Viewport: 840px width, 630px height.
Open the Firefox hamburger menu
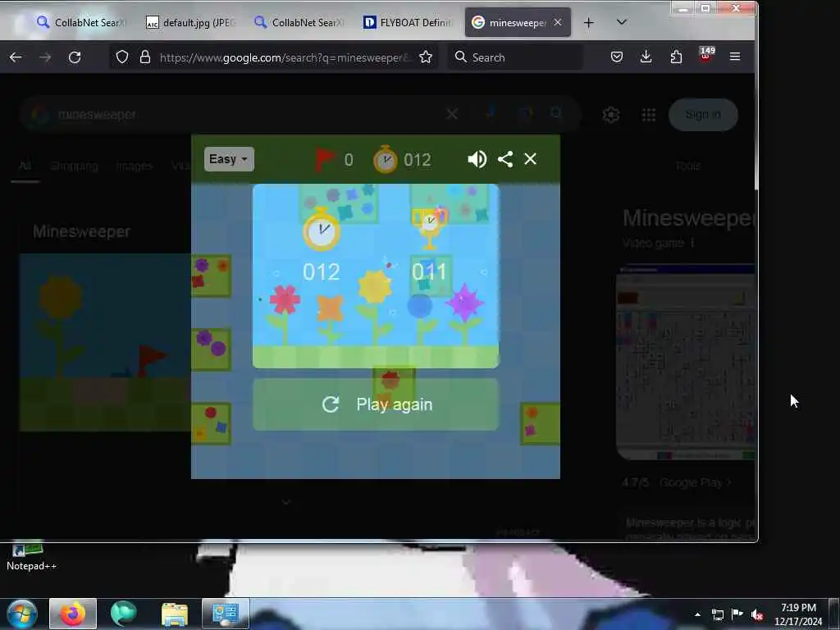tap(735, 57)
